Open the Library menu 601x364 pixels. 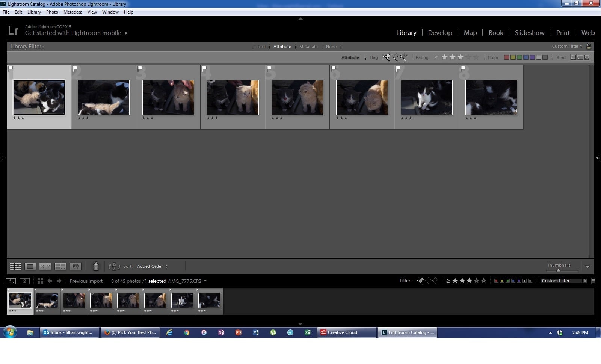[34, 12]
